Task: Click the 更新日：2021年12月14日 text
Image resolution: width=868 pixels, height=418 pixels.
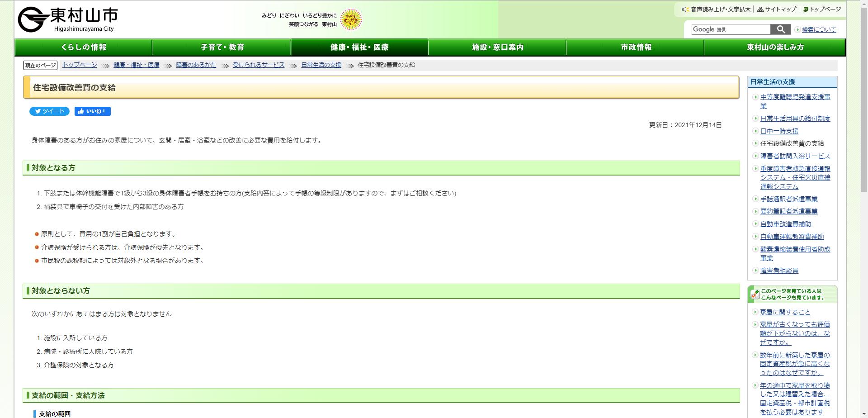Action: [x=685, y=125]
